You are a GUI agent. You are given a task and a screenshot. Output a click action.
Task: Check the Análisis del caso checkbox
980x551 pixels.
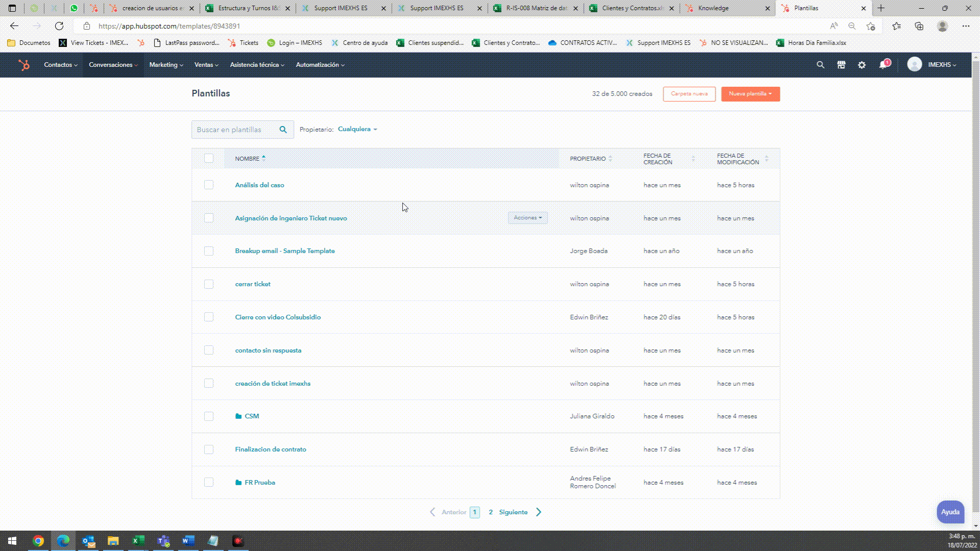(x=209, y=185)
